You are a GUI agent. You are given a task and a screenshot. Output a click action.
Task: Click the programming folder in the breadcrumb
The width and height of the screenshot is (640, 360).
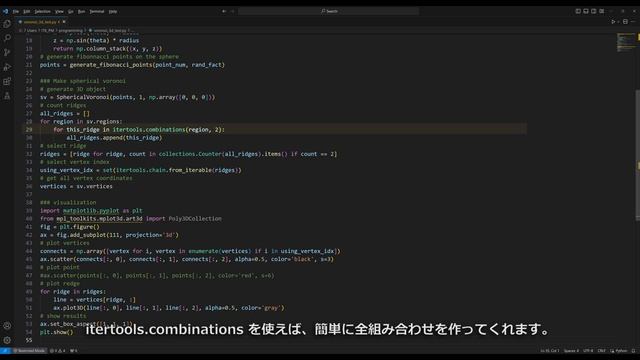pyautogui.click(x=70, y=31)
